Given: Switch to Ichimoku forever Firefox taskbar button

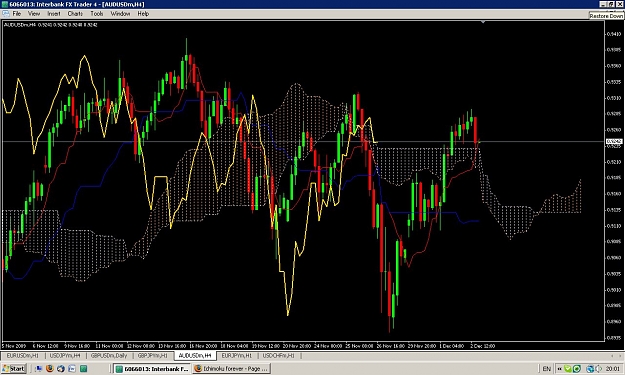Looking at the screenshot, I should point(232,369).
